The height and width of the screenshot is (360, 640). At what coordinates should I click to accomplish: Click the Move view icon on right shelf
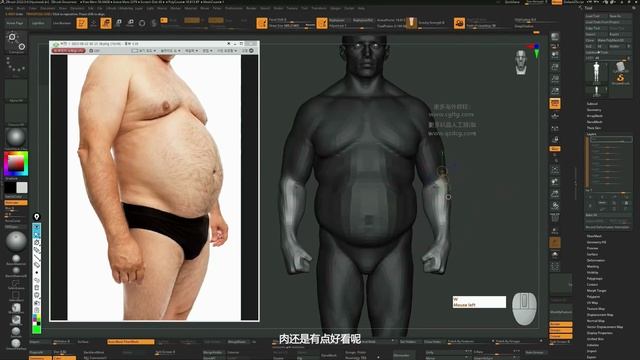pyautogui.click(x=555, y=181)
